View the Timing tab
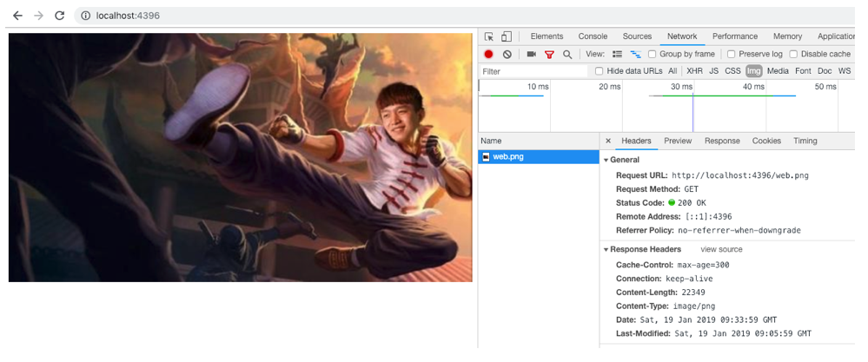The width and height of the screenshot is (868, 362). click(805, 141)
